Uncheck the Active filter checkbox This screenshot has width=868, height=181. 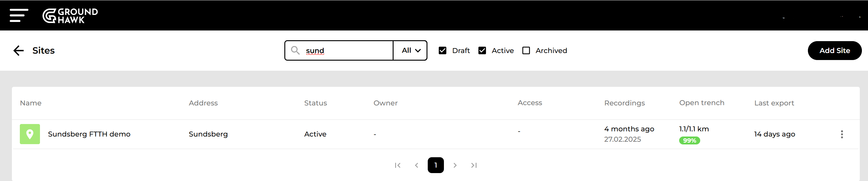coord(482,51)
